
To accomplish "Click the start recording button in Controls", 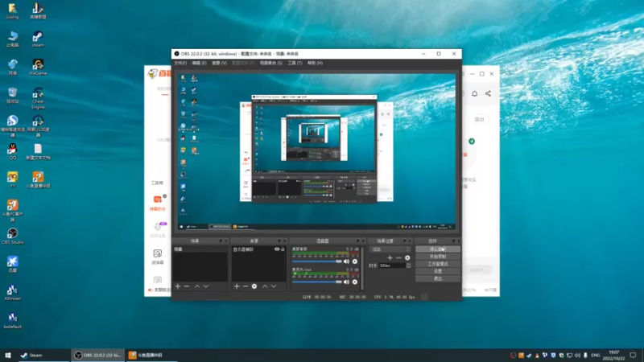I will coord(438,257).
